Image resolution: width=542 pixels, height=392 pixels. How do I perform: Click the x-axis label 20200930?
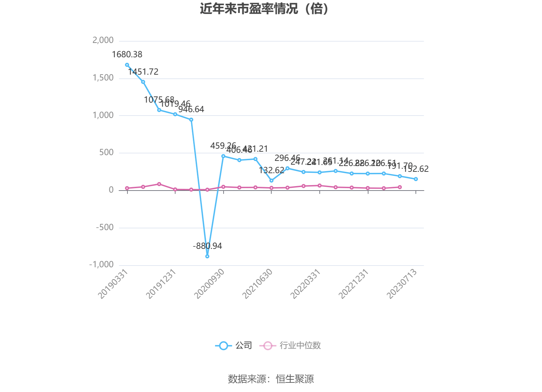(209, 284)
